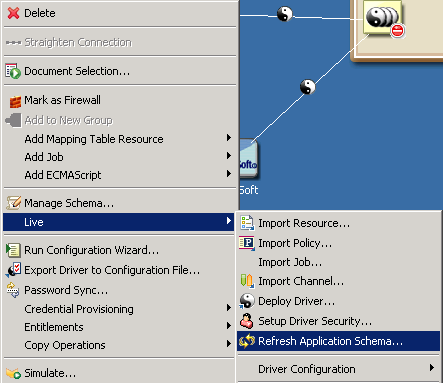Expand the Add Mapping Table Resource submenu arrow
The height and width of the screenshot is (383, 443).
tap(229, 138)
